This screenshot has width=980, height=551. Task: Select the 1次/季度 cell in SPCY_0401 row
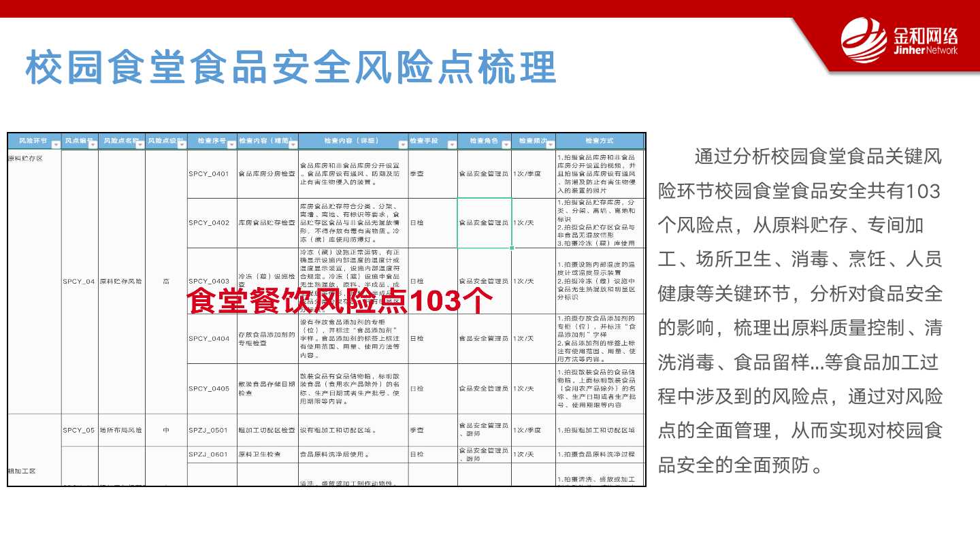(x=533, y=174)
